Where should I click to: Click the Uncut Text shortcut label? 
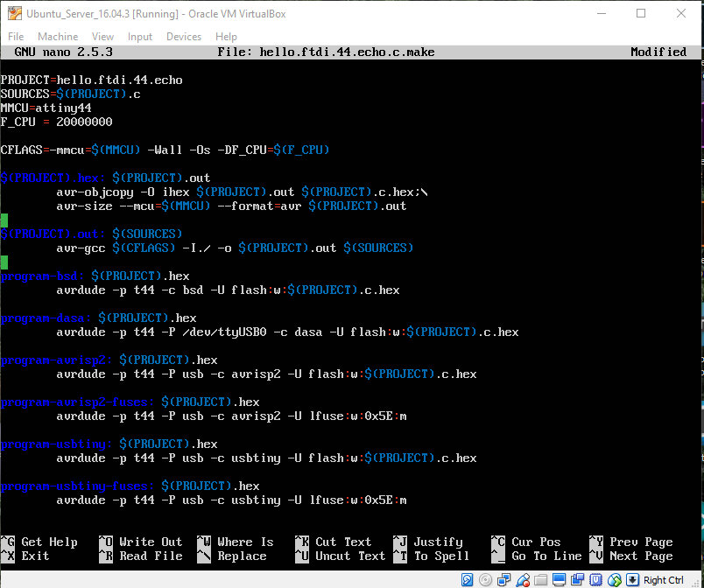[x=350, y=556]
